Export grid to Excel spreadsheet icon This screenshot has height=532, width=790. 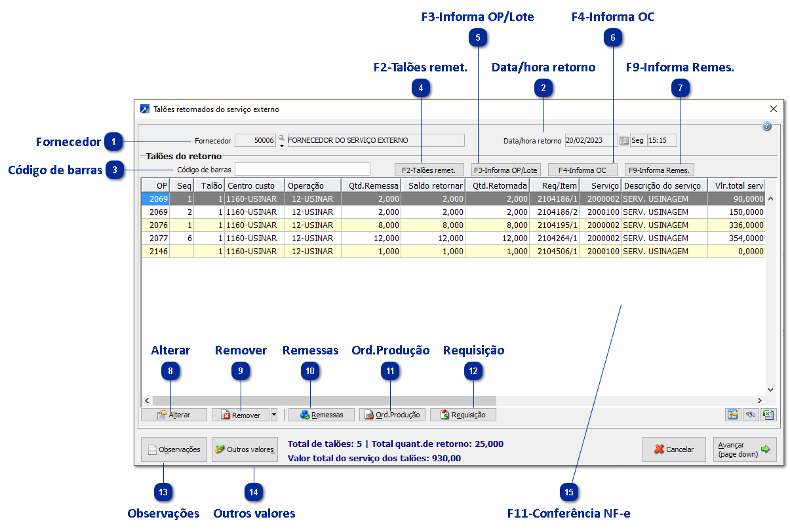click(x=768, y=415)
